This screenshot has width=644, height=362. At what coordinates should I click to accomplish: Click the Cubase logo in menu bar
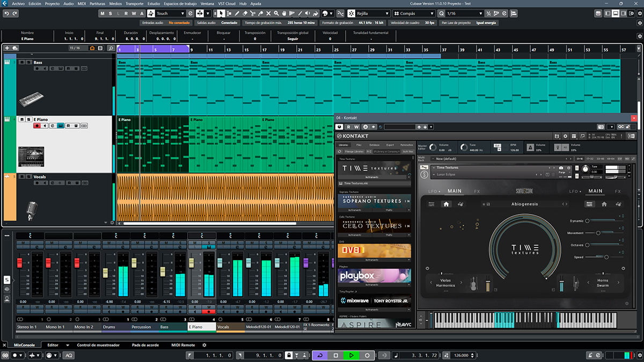[x=5, y=3]
